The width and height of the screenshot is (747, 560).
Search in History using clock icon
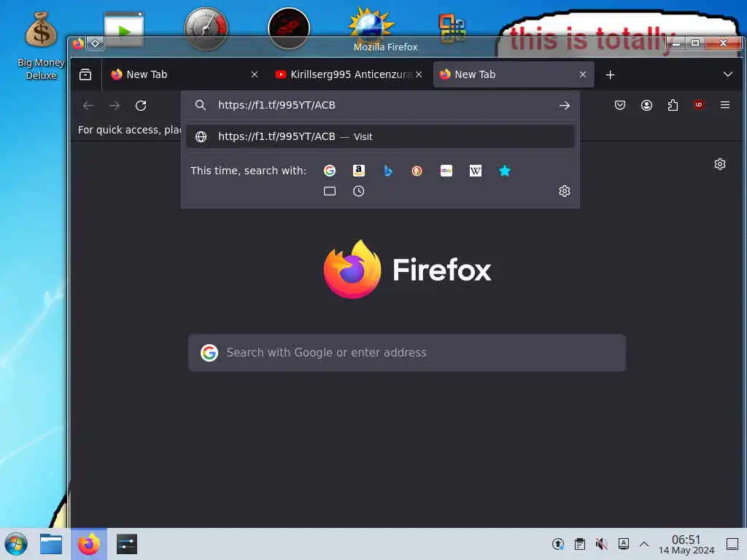click(359, 192)
